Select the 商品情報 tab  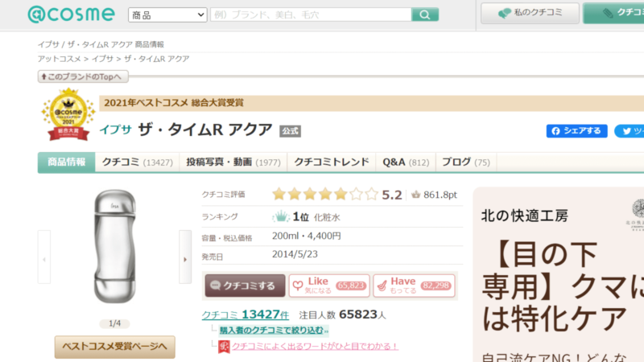point(67,162)
